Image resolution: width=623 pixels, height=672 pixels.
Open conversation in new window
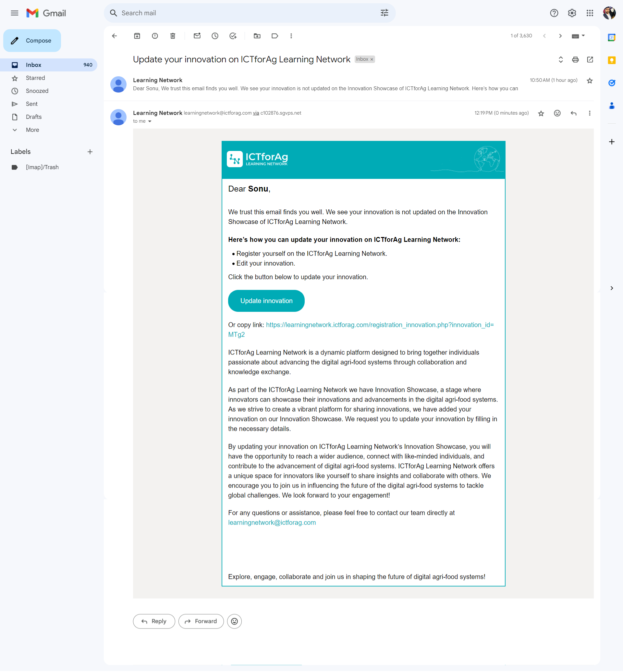[590, 59]
